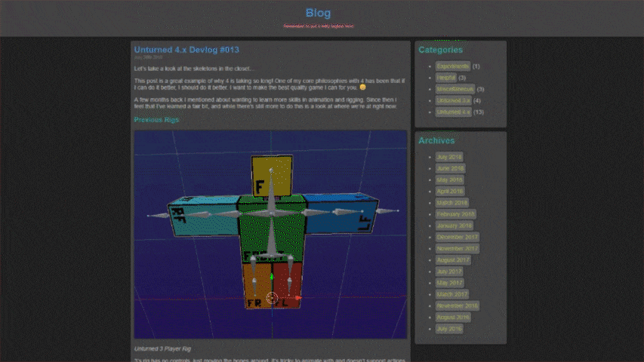Open the Unturned 4.x Devlog #013 post title
Viewport: 644px width, 362px height.
pyautogui.click(x=186, y=50)
